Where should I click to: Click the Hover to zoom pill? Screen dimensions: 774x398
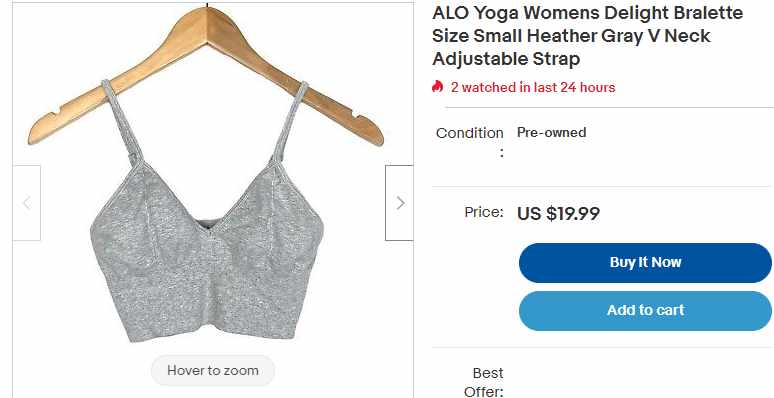(213, 370)
